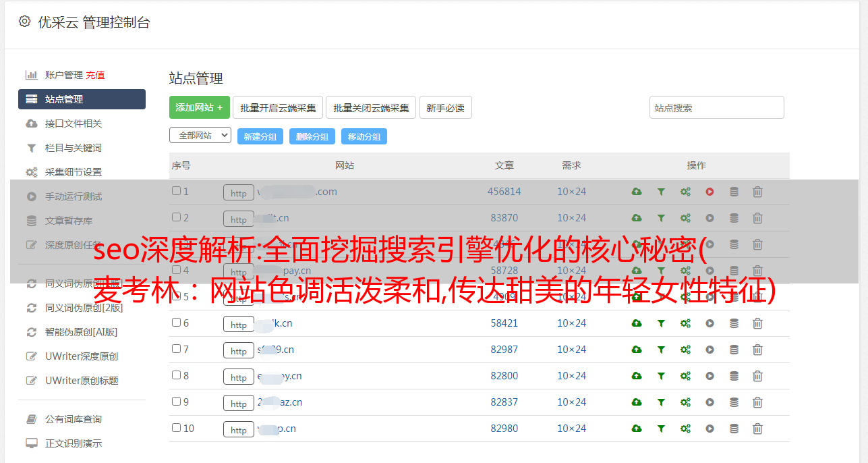Click the cloud upload icon in row 6
This screenshot has width=868, height=463.
(x=637, y=323)
